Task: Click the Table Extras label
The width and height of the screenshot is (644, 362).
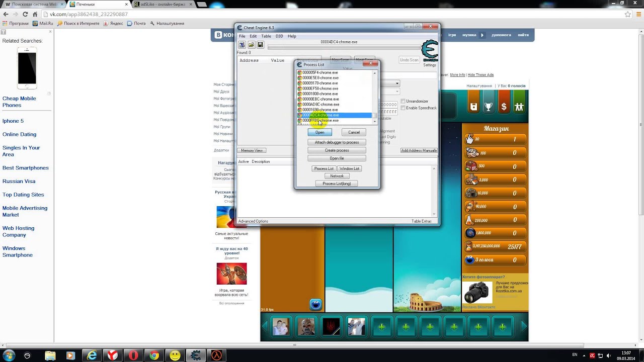Action: 422,221
